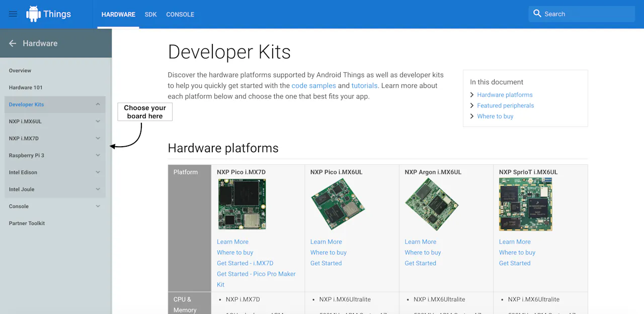
Task: Click the Android Things robot logo
Action: tap(33, 14)
